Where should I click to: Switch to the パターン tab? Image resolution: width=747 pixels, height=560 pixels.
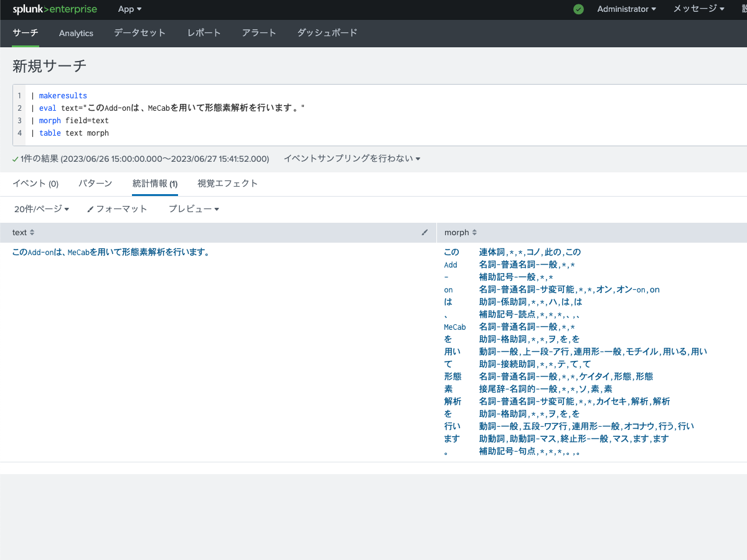pos(95,184)
